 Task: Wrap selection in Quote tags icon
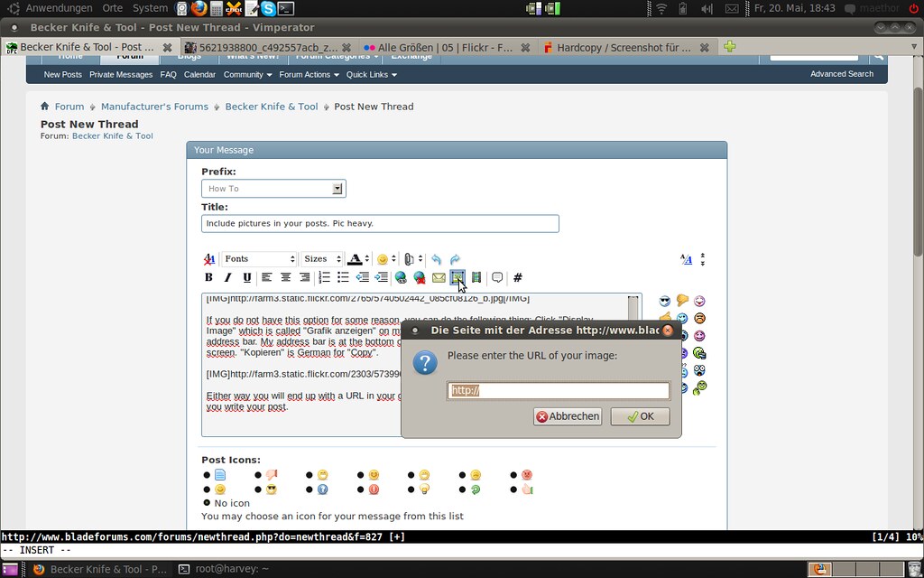coord(497,277)
